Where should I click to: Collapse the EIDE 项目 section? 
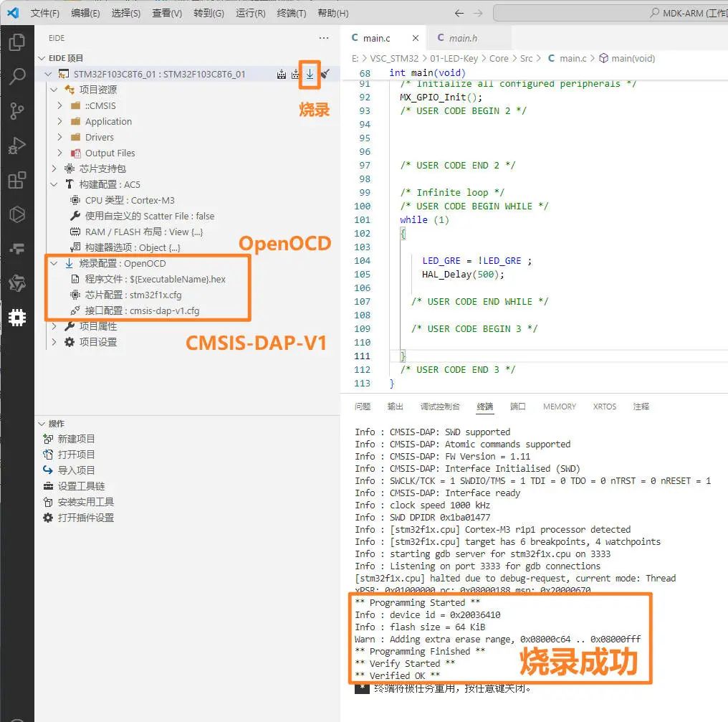[x=42, y=58]
